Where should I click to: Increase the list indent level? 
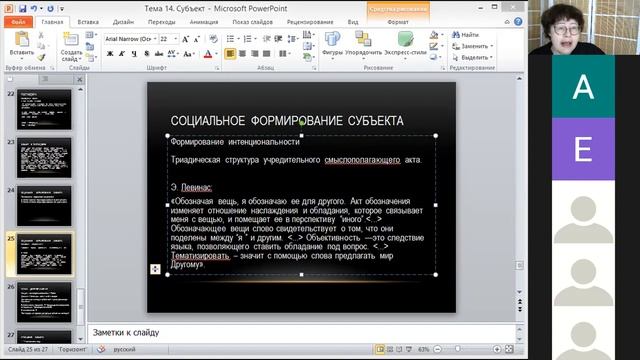pyautogui.click(x=278, y=39)
